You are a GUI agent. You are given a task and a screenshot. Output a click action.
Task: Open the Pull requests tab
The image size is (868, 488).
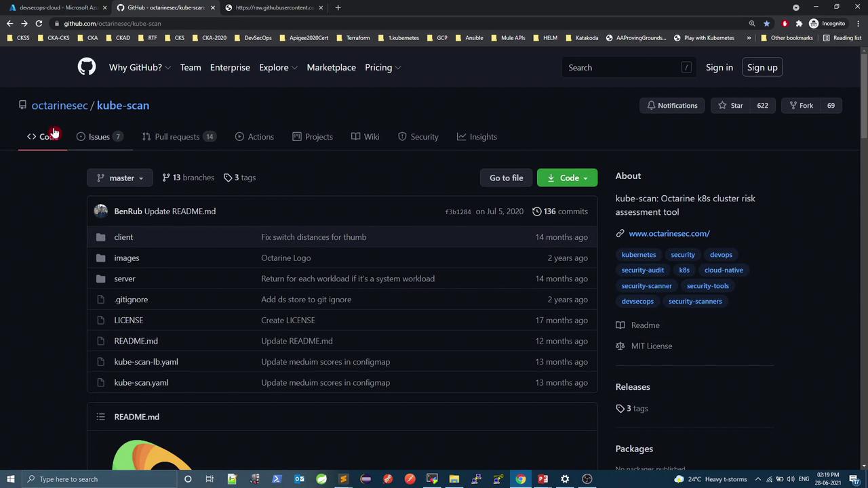click(177, 137)
